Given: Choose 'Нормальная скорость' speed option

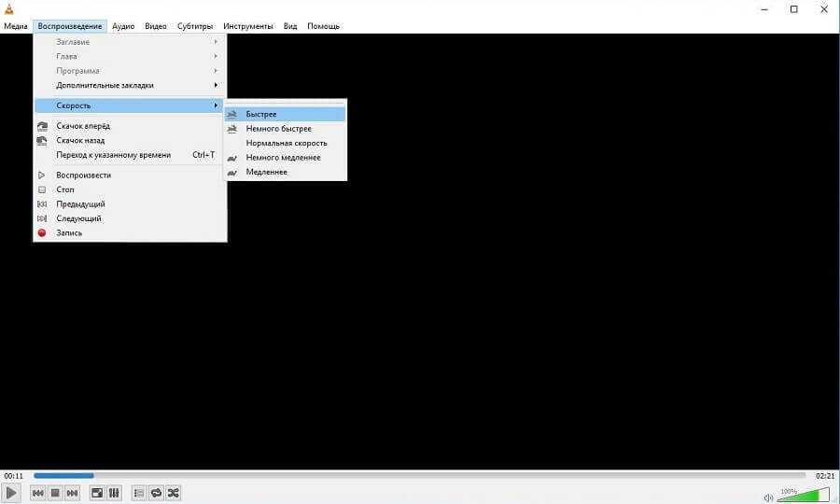Looking at the screenshot, I should pos(287,143).
